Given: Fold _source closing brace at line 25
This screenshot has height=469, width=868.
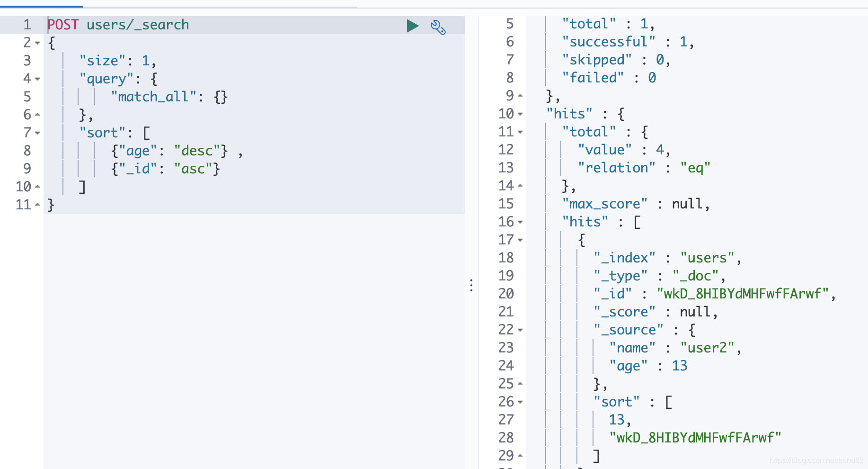Looking at the screenshot, I should pyautogui.click(x=520, y=384).
